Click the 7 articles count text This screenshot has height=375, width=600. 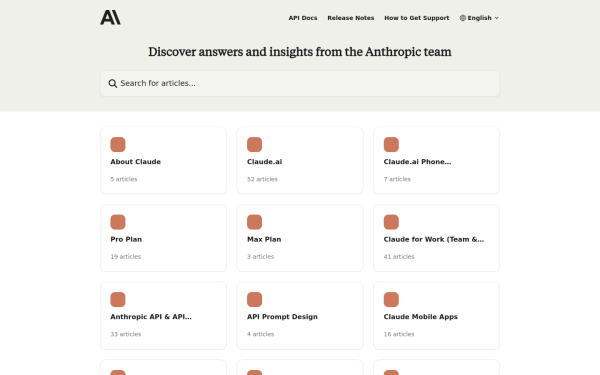pyautogui.click(x=397, y=179)
